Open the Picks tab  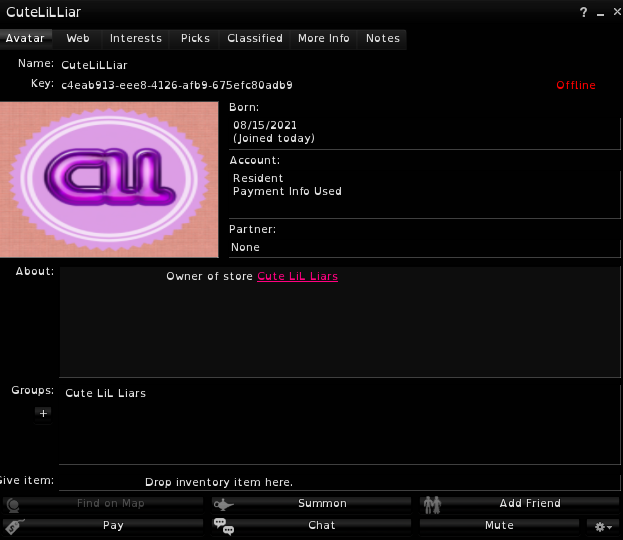195,39
